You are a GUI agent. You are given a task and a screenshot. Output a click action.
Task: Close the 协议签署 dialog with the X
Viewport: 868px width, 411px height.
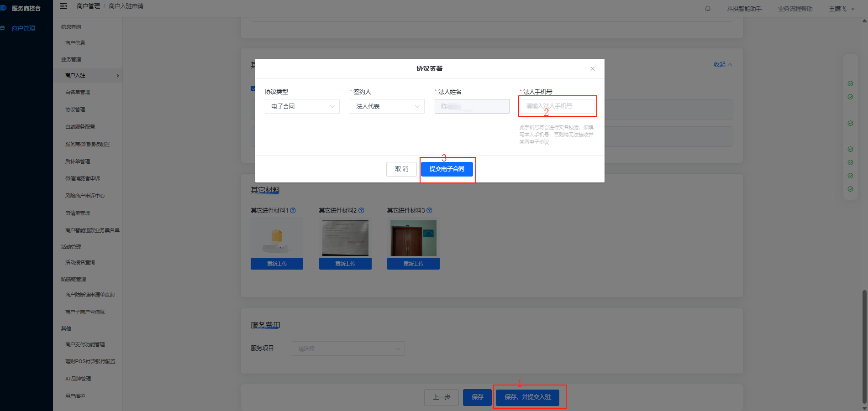pyautogui.click(x=593, y=69)
